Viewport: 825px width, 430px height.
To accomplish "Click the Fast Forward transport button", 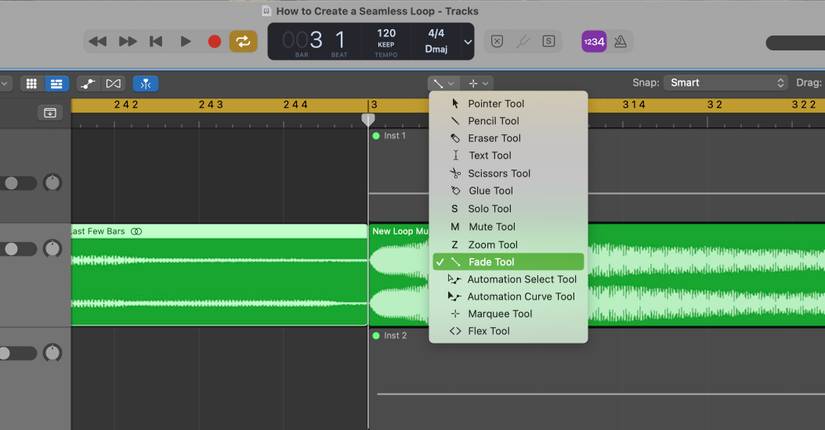I will [x=127, y=42].
